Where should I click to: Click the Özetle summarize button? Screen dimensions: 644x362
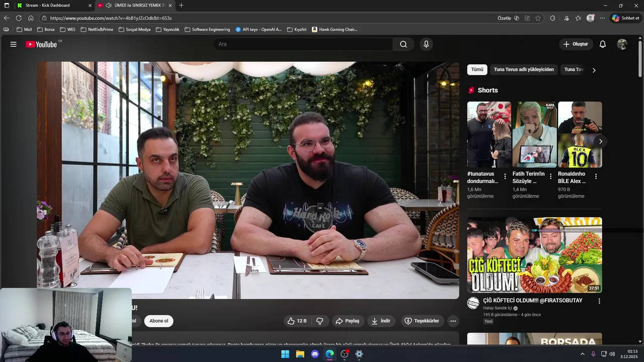click(x=508, y=18)
